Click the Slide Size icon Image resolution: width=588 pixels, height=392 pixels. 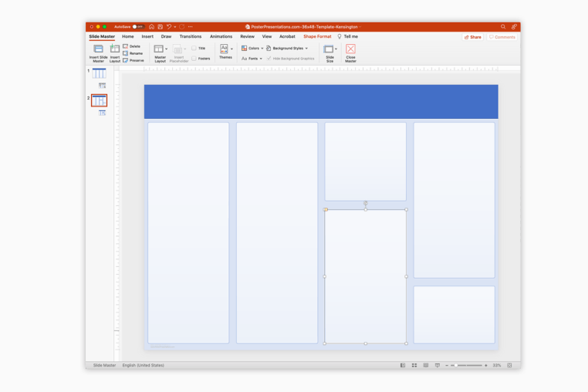(x=329, y=49)
